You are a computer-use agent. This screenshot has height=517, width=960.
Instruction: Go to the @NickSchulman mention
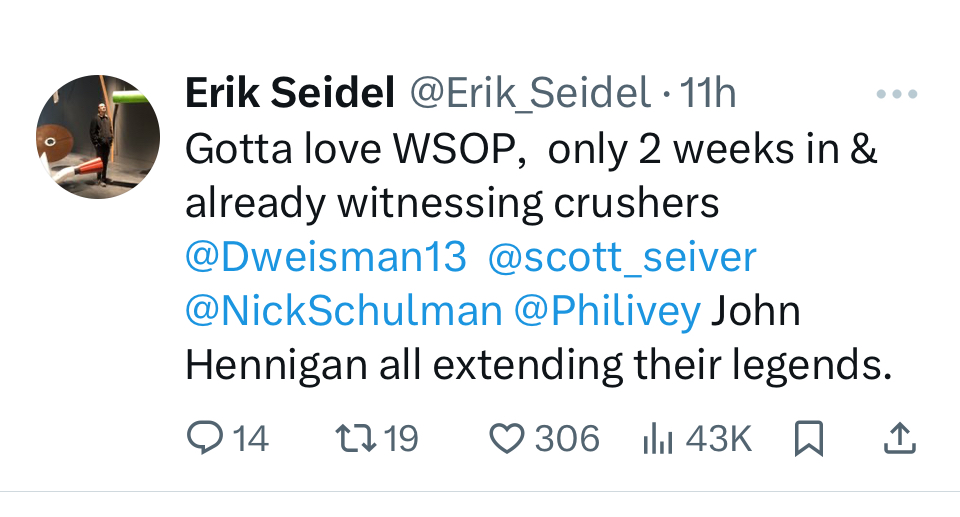(x=343, y=311)
